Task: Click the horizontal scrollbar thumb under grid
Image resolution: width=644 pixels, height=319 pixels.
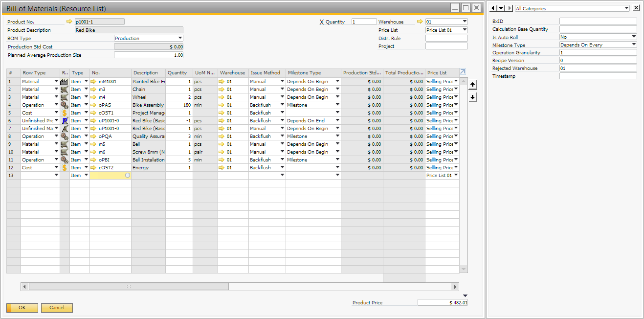Action: click(129, 287)
